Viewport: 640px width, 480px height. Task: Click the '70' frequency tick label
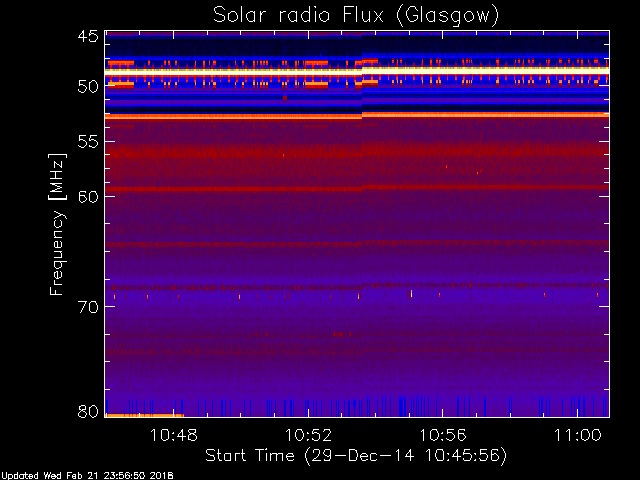point(88,307)
